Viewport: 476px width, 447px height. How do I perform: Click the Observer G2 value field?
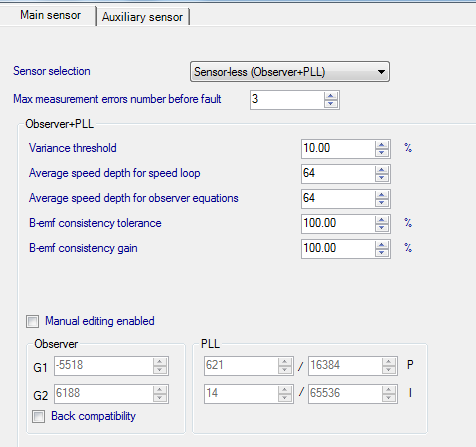tap(103, 394)
